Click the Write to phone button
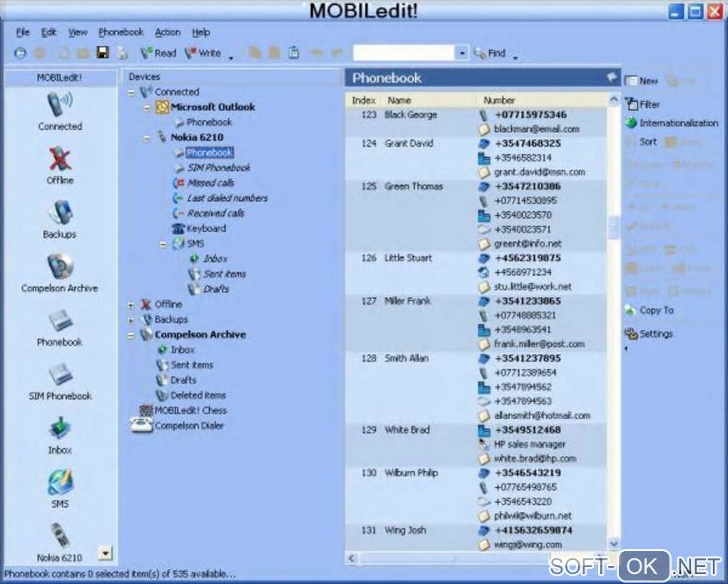Image resolution: width=728 pixels, height=584 pixels. (x=203, y=53)
